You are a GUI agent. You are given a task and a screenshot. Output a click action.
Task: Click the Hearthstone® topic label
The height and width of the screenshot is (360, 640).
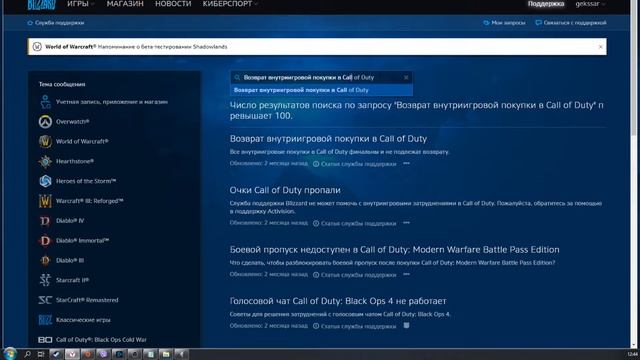75,161
